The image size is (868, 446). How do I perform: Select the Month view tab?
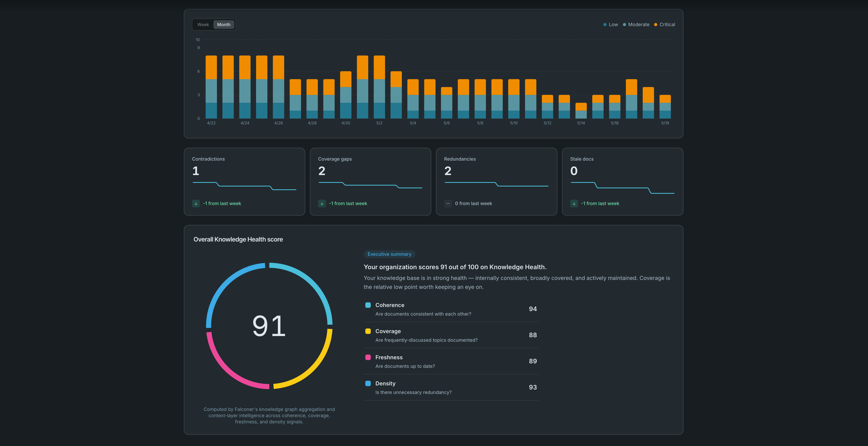(224, 25)
